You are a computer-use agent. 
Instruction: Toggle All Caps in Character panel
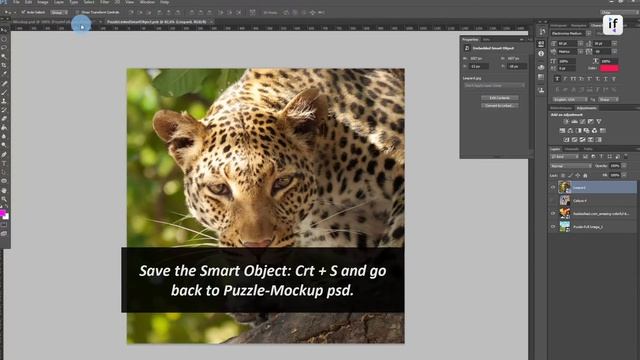coord(573,79)
